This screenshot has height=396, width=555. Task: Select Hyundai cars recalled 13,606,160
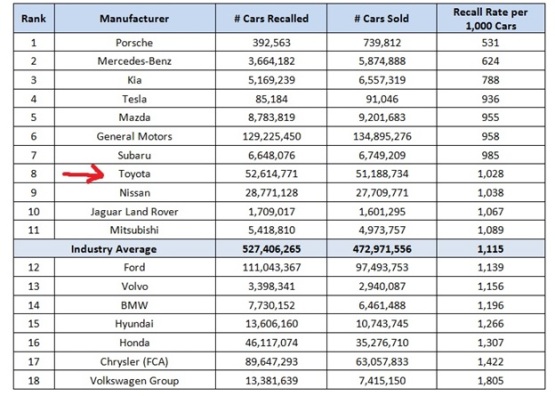pyautogui.click(x=271, y=323)
